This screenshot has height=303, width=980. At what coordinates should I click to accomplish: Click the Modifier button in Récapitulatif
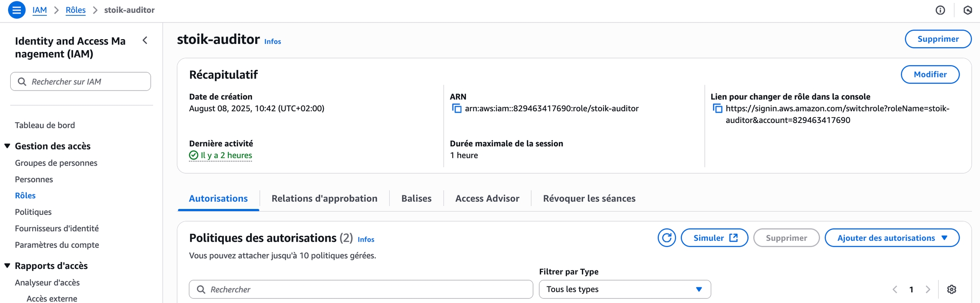pyautogui.click(x=930, y=74)
